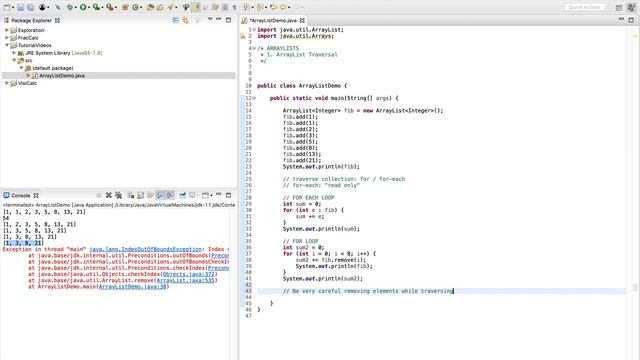The width and height of the screenshot is (640, 360).
Task: Open the dropdown arrow next to Debug
Action: coord(76,7)
